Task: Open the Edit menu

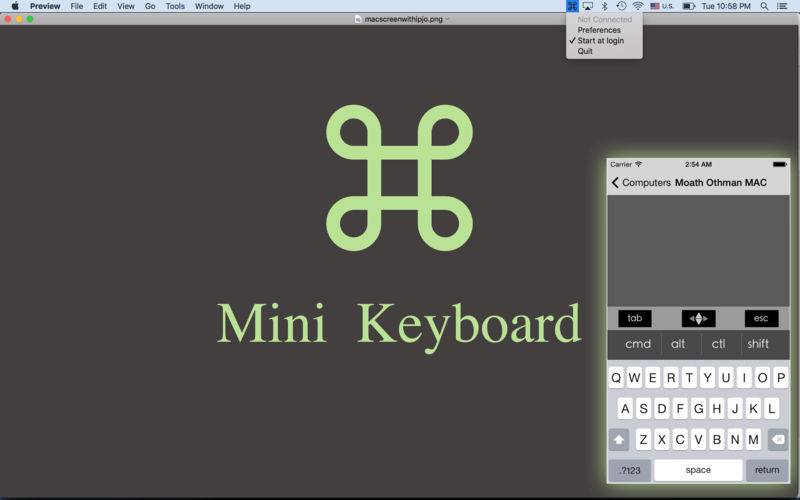Action: tap(100, 6)
